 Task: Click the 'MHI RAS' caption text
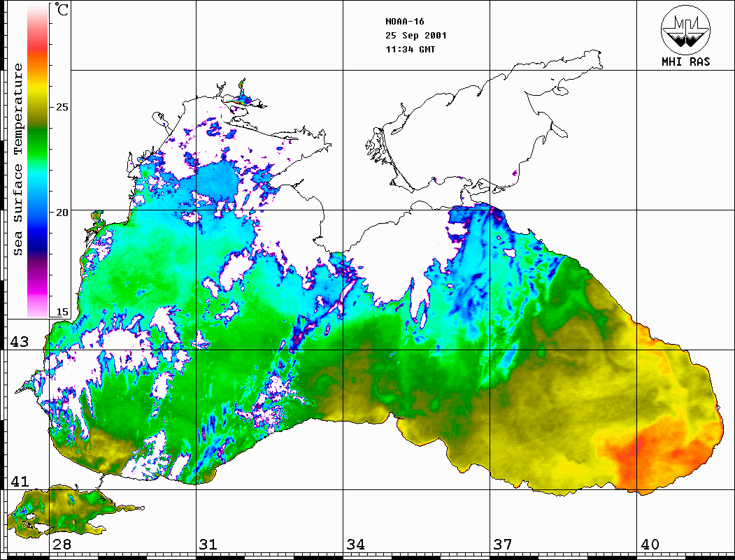pos(686,62)
